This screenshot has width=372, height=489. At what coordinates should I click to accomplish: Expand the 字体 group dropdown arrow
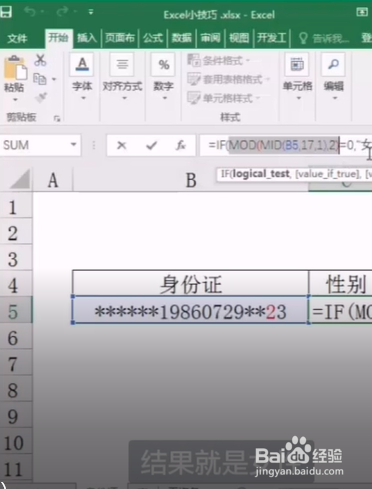(x=83, y=98)
